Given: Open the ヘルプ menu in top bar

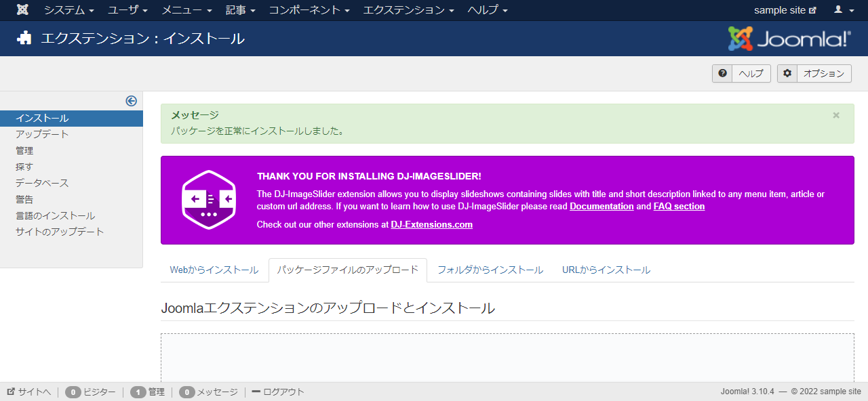Looking at the screenshot, I should tap(487, 10).
